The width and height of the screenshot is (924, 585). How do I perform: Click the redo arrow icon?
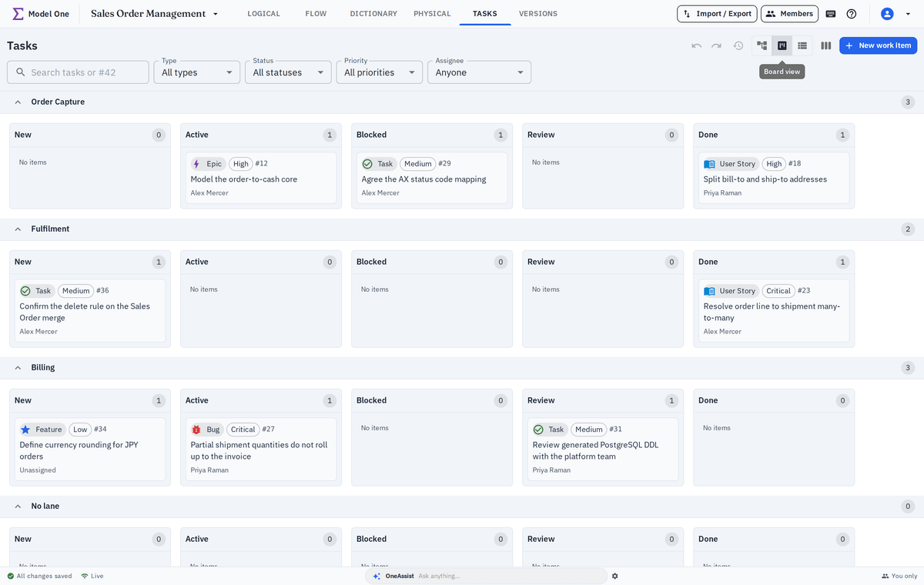tap(717, 45)
